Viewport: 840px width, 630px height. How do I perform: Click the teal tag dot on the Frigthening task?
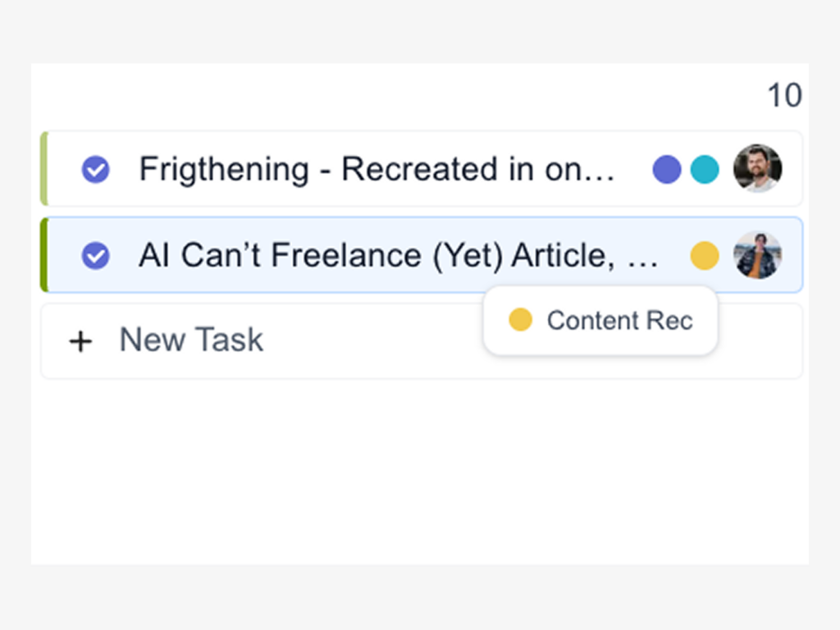704,170
